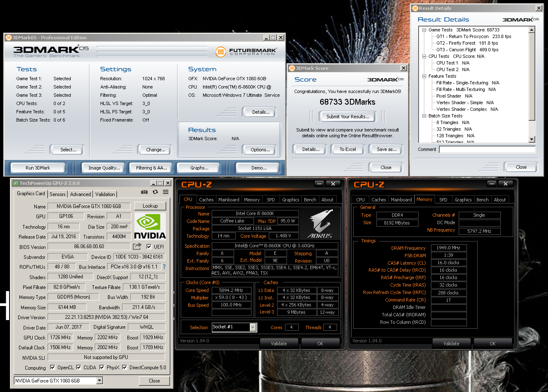Image resolution: width=548 pixels, height=392 pixels.
Task: Click the Result Details scrollbar down arrow
Action: [x=532, y=140]
